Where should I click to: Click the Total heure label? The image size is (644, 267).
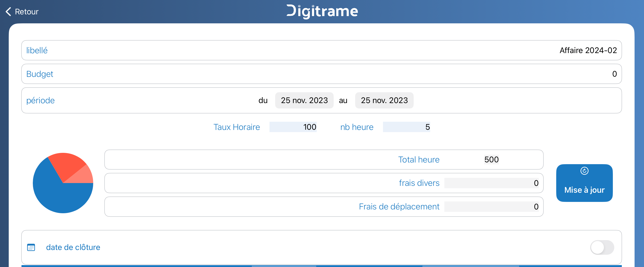pyautogui.click(x=419, y=160)
